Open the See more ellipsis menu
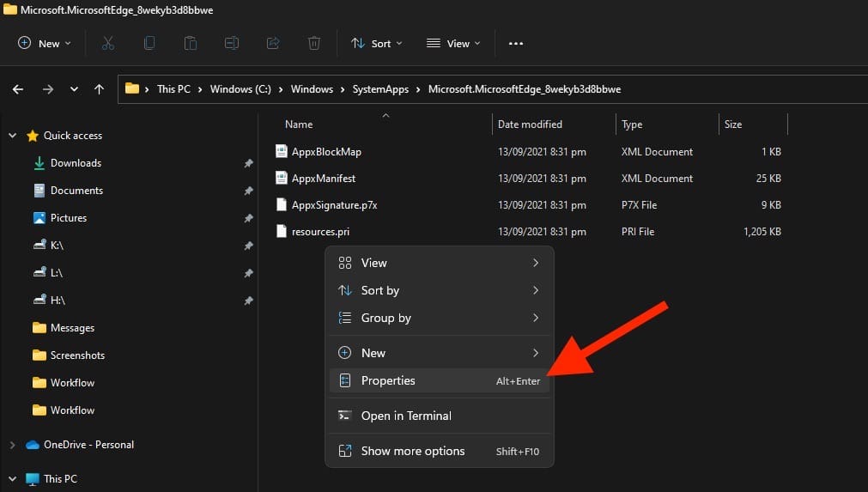The height and width of the screenshot is (492, 868). 515,44
